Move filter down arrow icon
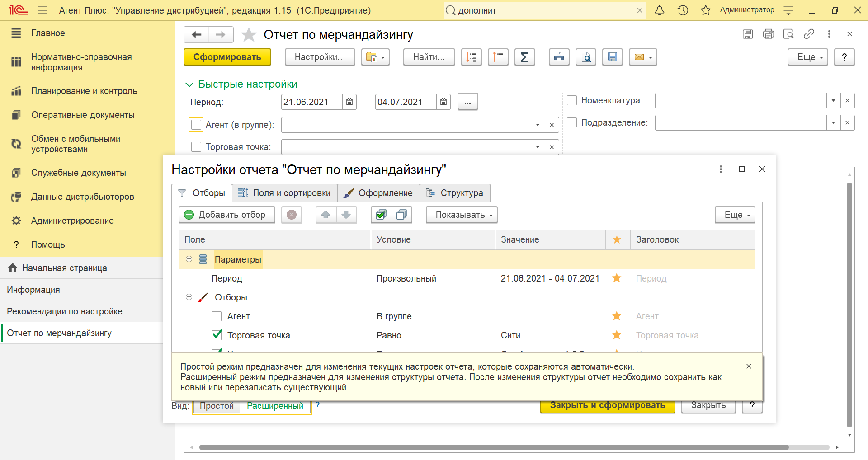Image resolution: width=868 pixels, height=460 pixels. pyautogui.click(x=346, y=215)
